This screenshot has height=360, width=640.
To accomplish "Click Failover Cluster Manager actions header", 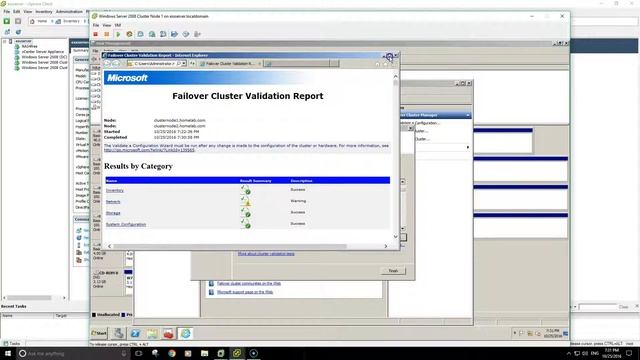I will pos(435,115).
